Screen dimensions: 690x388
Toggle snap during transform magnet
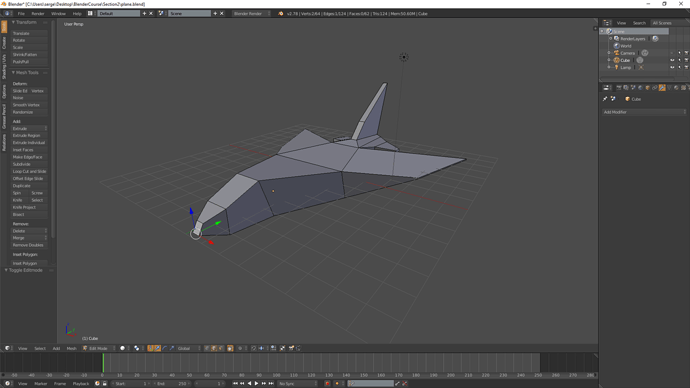(254, 348)
